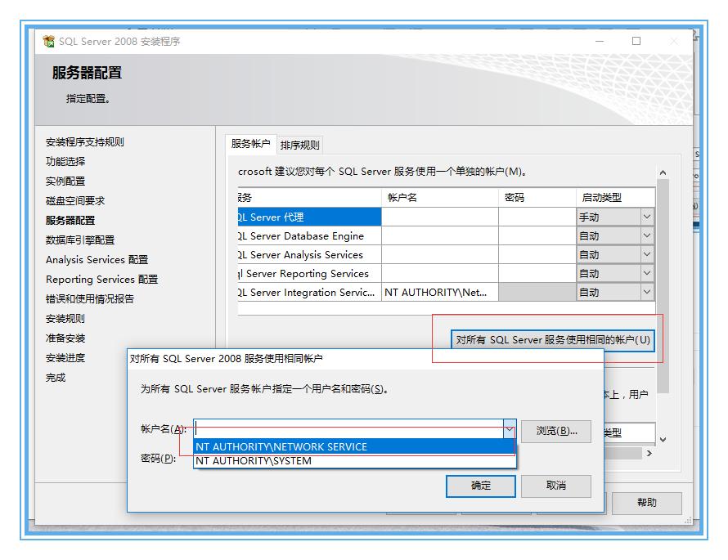Open the 启动类型 dropdown for SQL Server Database Engine
The image size is (728, 560).
click(647, 235)
